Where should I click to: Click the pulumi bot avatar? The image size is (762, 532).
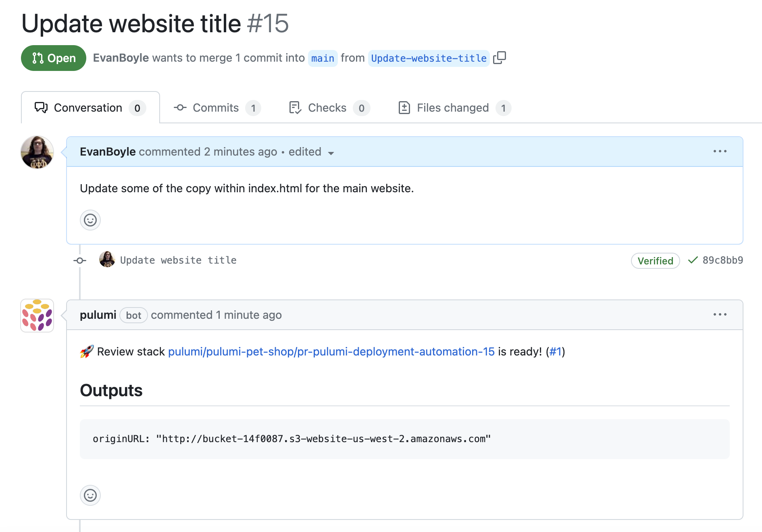click(x=37, y=315)
